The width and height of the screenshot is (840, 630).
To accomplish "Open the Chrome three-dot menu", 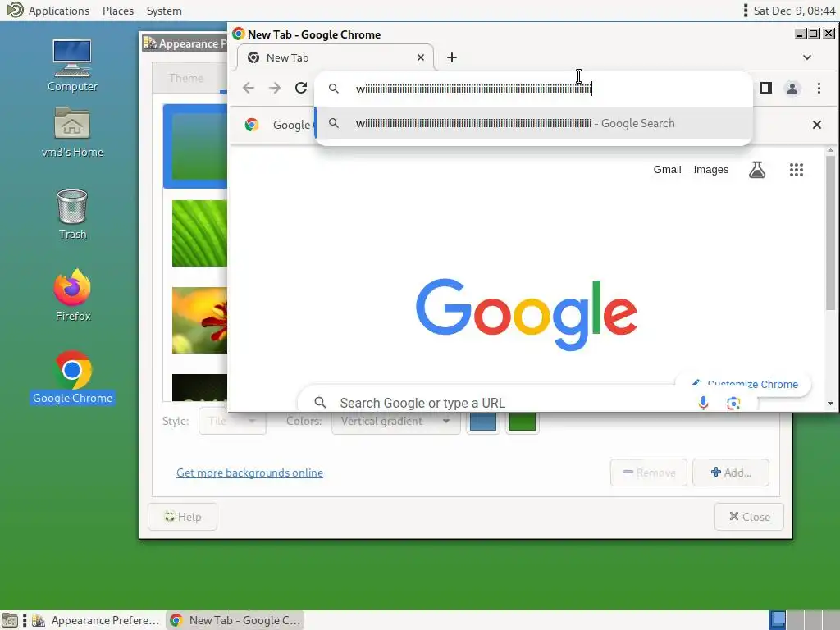I will [819, 88].
